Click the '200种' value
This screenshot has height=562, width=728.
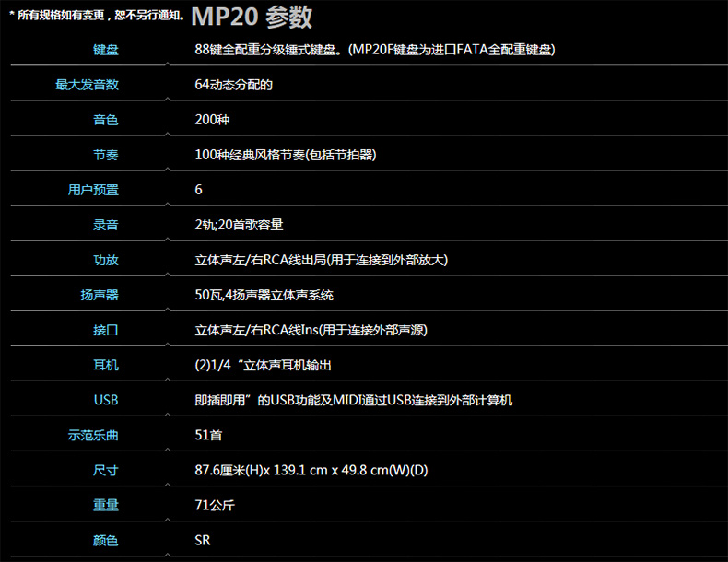pyautogui.click(x=212, y=120)
